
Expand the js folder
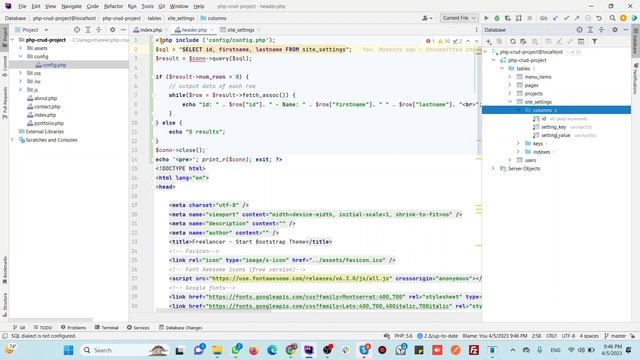pyautogui.click(x=20, y=89)
